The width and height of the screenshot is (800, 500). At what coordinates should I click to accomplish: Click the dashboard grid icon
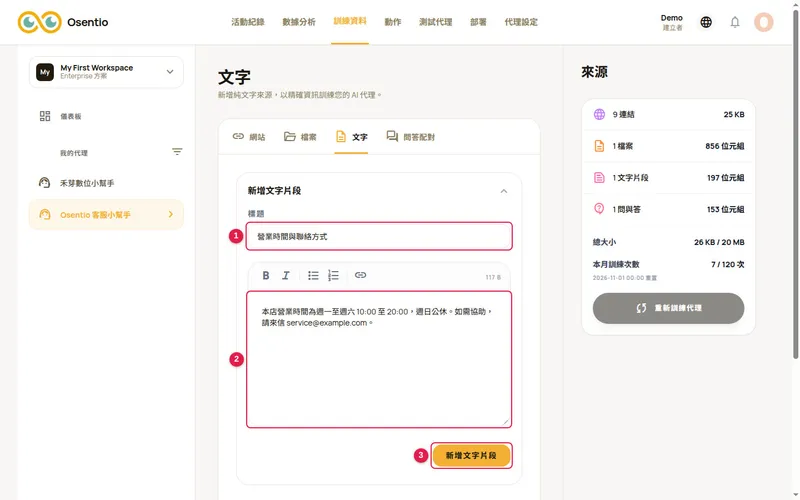[x=45, y=116]
